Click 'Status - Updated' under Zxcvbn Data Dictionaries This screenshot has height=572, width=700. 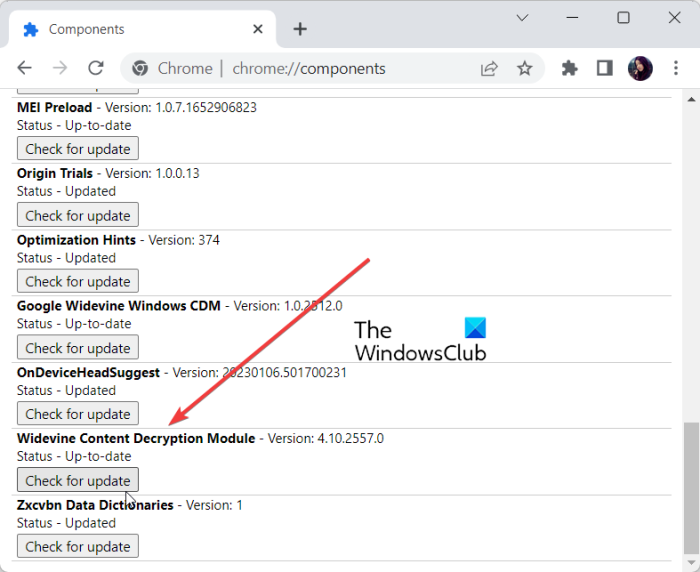[x=67, y=523]
